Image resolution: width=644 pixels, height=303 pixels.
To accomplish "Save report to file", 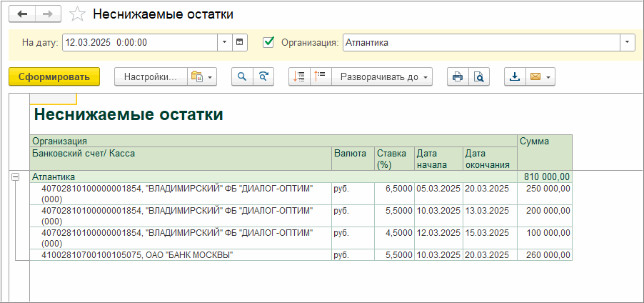I will click(x=514, y=77).
